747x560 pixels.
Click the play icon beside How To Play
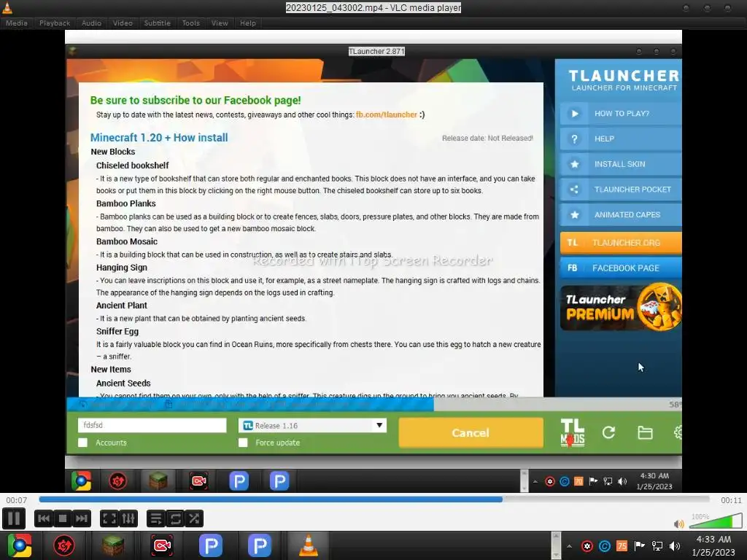(575, 113)
